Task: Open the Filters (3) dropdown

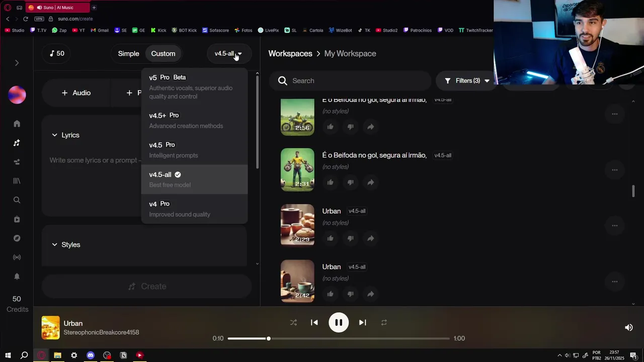Action: (x=466, y=80)
